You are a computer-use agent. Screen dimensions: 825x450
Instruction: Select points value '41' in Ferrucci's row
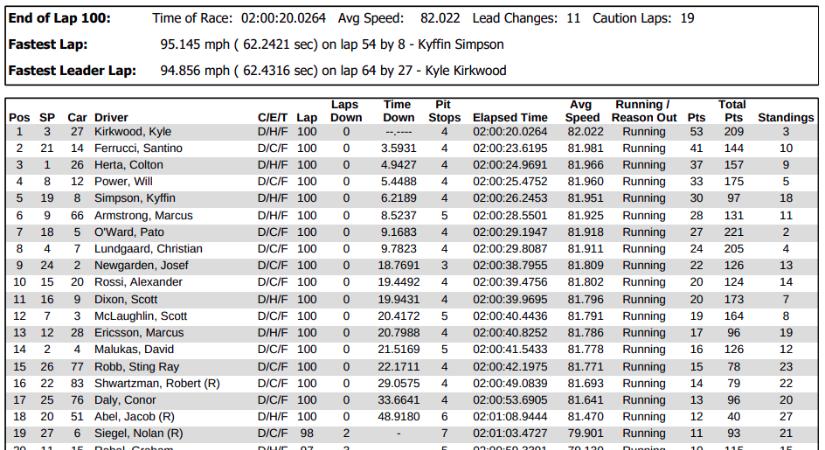[697, 148]
